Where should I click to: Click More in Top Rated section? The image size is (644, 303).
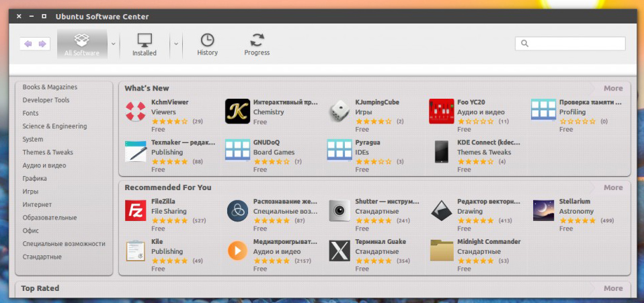tap(613, 288)
